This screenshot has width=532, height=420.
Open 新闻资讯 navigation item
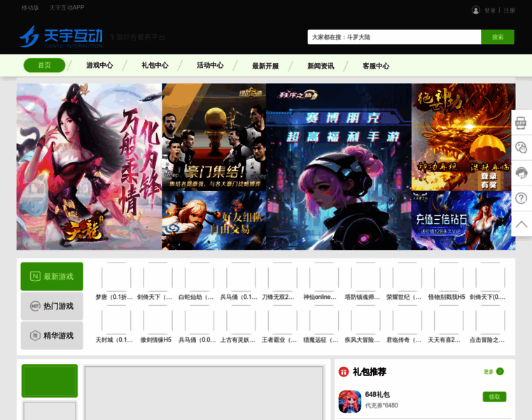point(321,66)
